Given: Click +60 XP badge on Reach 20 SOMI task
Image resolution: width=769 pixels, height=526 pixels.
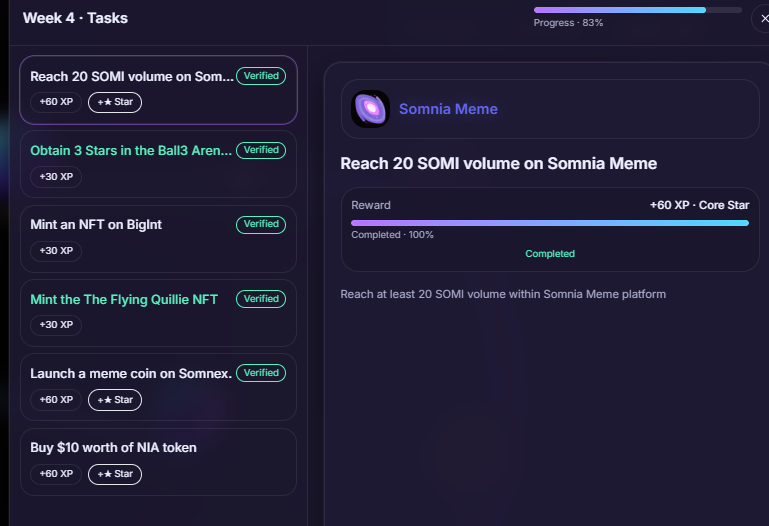Looking at the screenshot, I should pos(56,102).
